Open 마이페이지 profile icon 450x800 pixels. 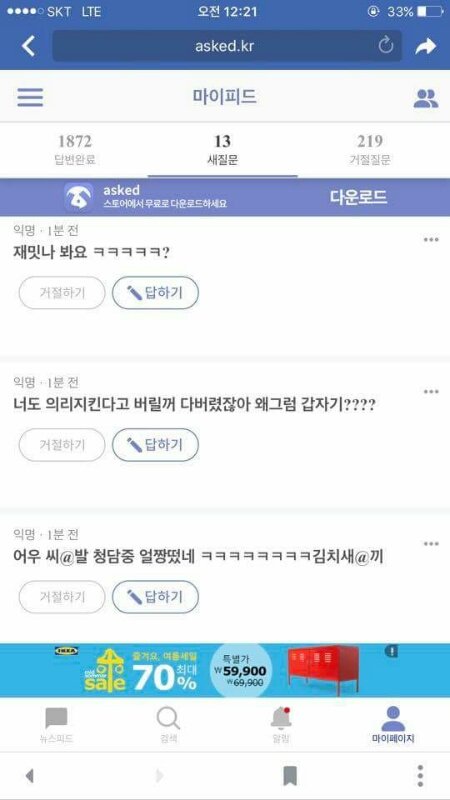(393, 718)
